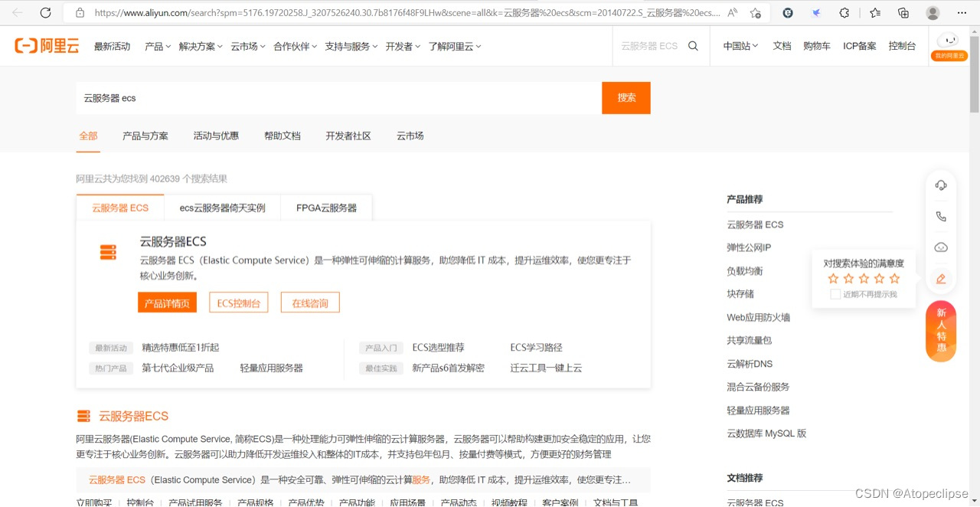Image resolution: width=980 pixels, height=507 pixels.
Task: Switch to the 云市场 results tab
Action: tap(410, 136)
